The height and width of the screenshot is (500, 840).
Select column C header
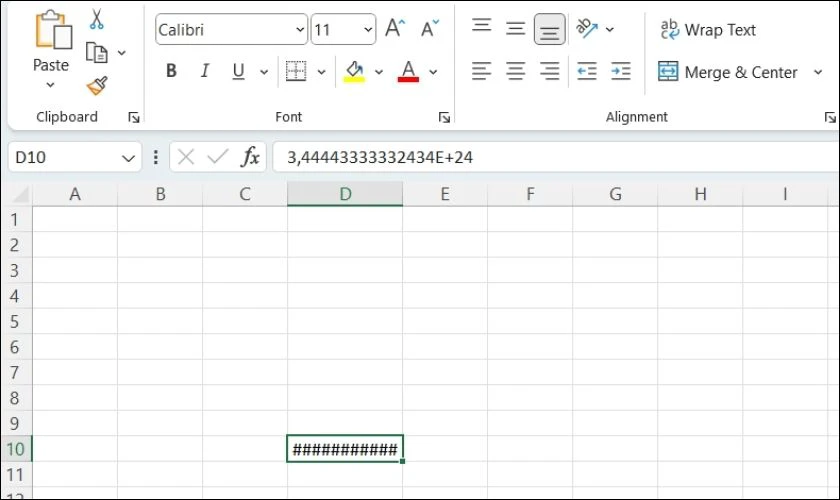coord(245,194)
